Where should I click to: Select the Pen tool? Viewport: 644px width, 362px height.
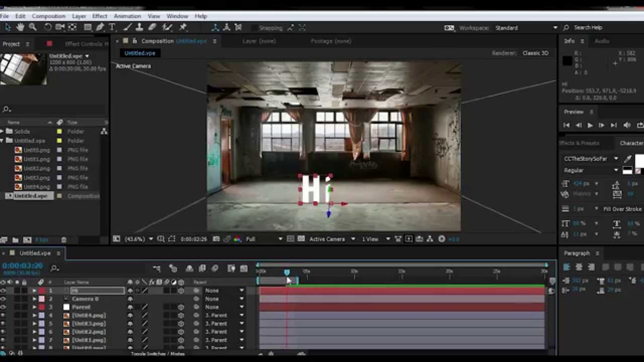[100, 27]
